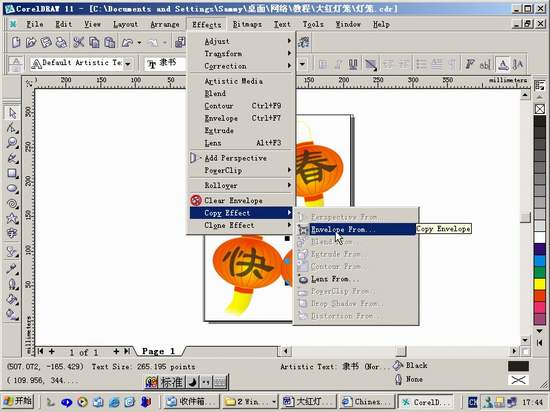Image resolution: width=550 pixels, height=412 pixels.
Task: Select the Pick tool in the toolbox
Action: [x=12, y=113]
